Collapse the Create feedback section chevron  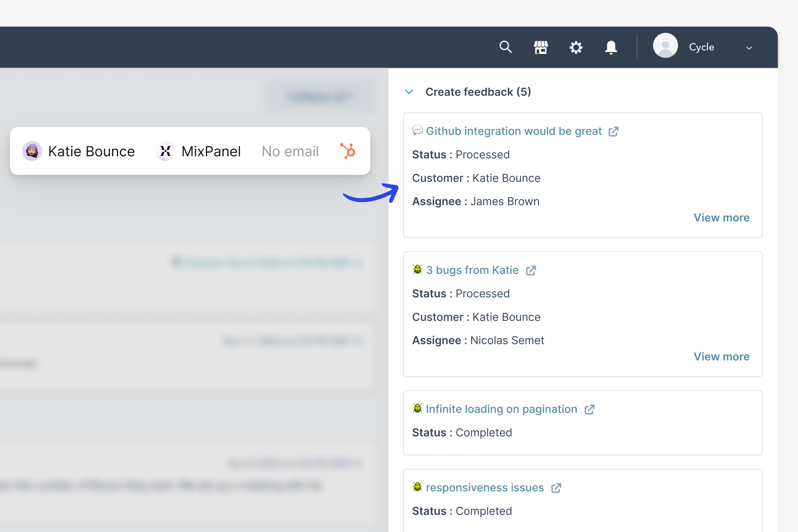[x=409, y=92]
